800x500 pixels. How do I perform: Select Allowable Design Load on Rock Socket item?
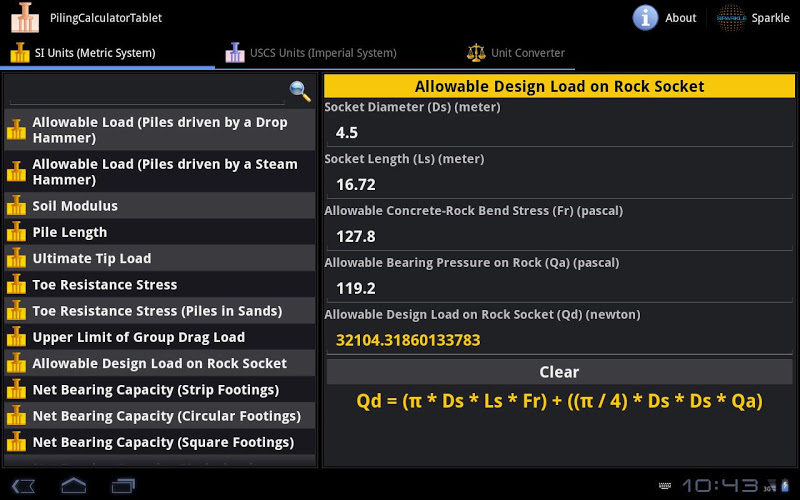coord(160,363)
